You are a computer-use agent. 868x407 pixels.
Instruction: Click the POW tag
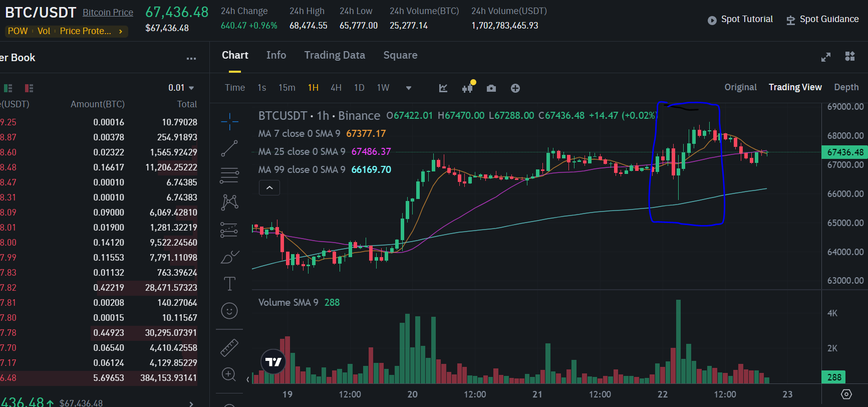coord(18,31)
